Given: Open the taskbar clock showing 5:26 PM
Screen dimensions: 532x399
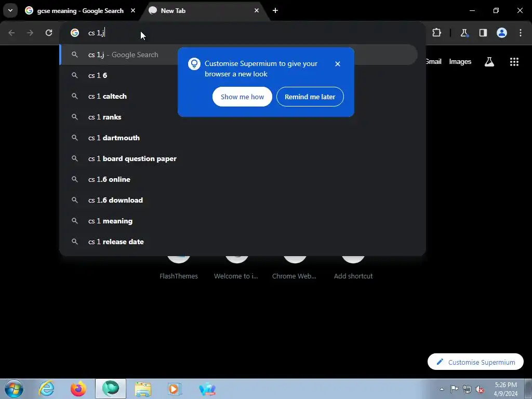Looking at the screenshot, I should point(506,389).
